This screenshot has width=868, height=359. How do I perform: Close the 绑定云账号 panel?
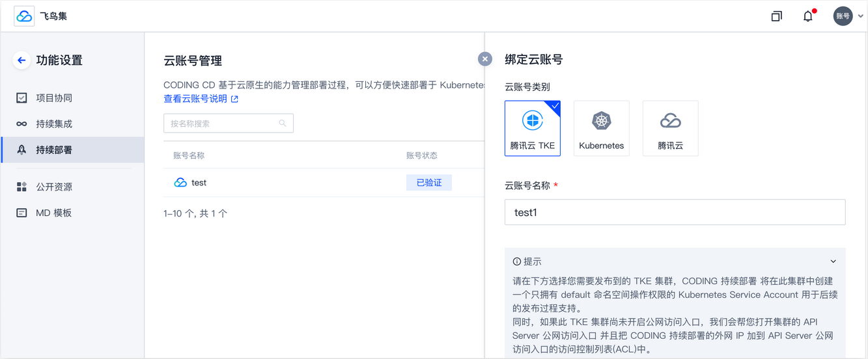tap(485, 59)
